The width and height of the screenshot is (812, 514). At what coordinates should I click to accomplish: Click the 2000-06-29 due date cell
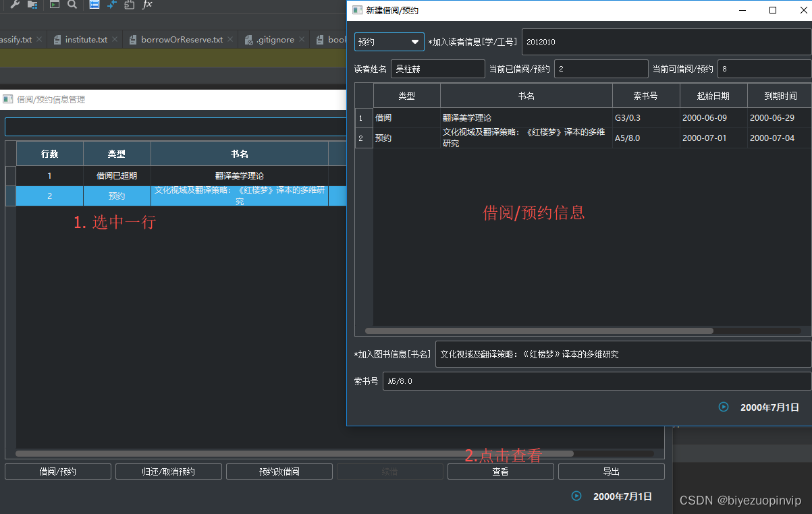(780, 118)
